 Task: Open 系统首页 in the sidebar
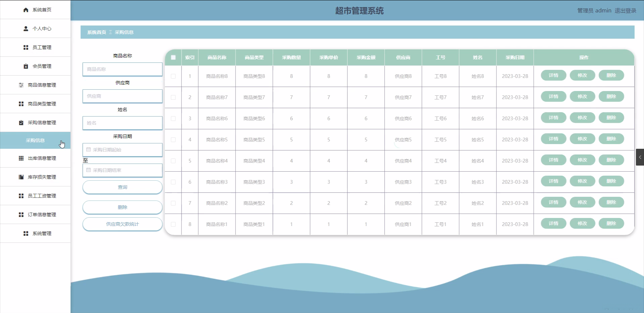tap(35, 10)
